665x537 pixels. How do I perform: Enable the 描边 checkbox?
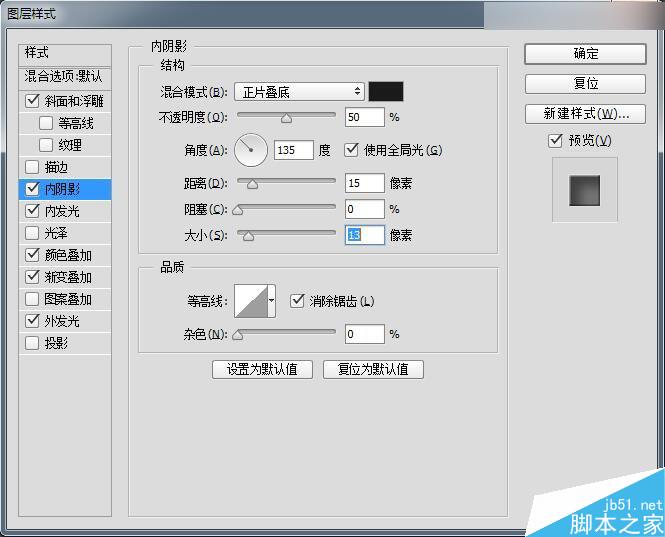pos(32,167)
